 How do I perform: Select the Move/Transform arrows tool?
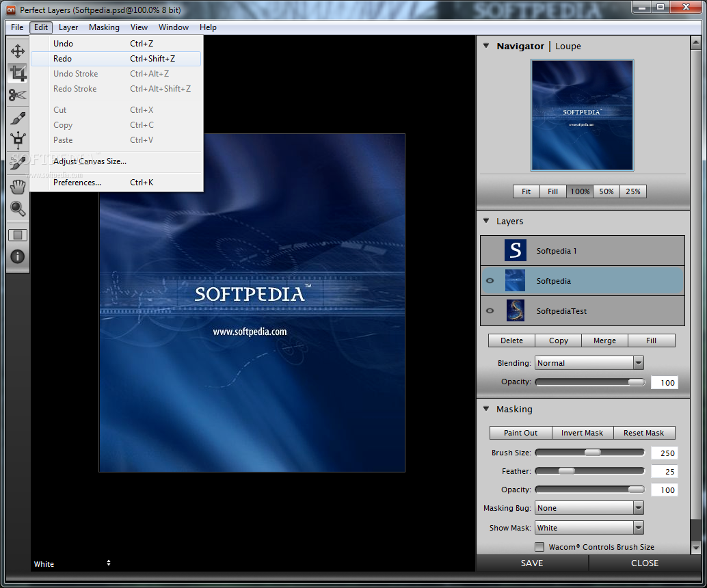[x=18, y=51]
